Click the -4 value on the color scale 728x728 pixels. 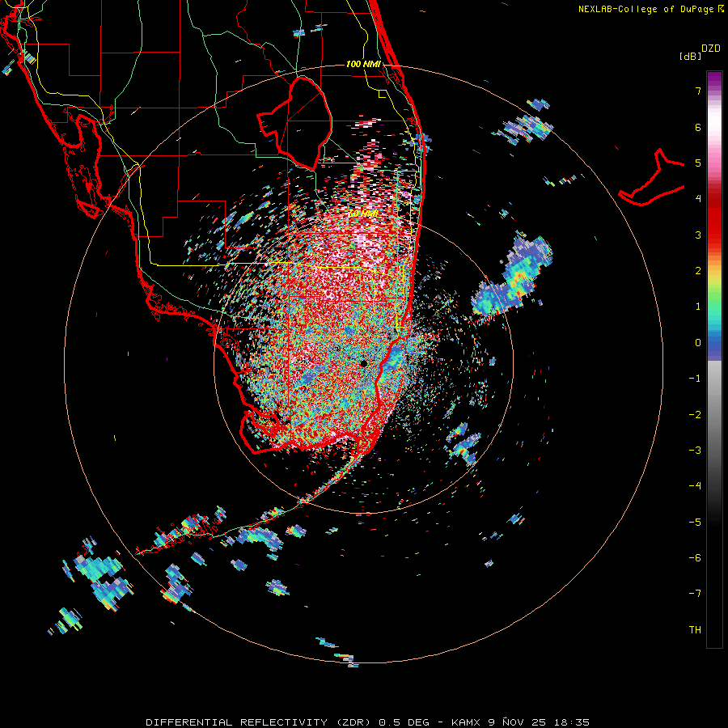[695, 486]
